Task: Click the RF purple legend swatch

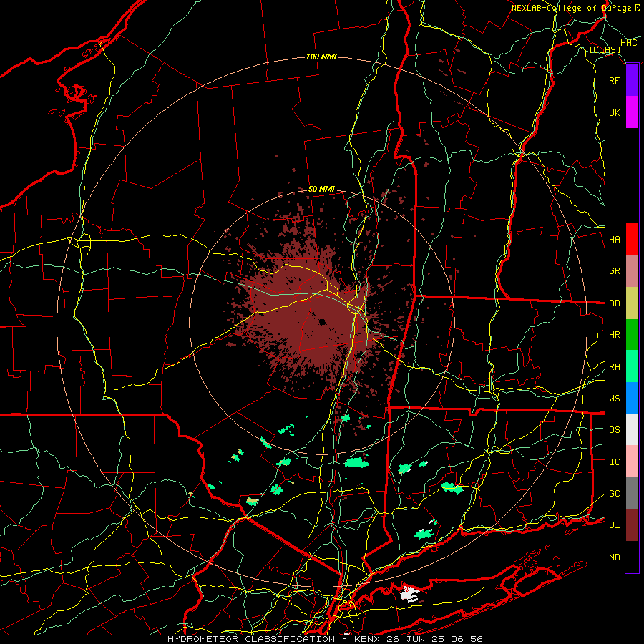Action: coord(632,80)
